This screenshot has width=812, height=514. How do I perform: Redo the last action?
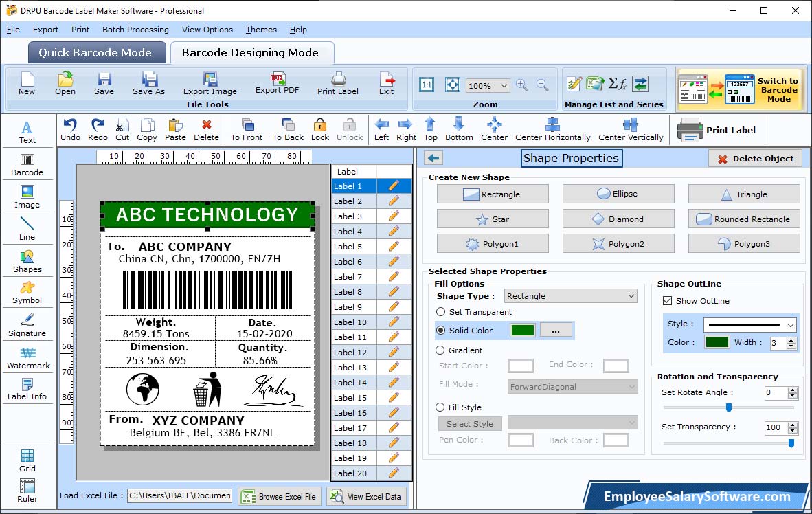98,130
